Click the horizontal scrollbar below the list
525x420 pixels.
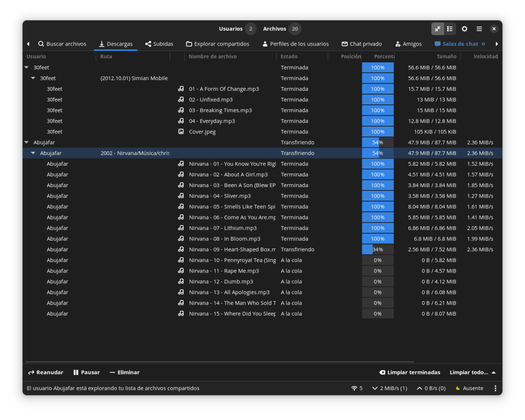coord(220,362)
